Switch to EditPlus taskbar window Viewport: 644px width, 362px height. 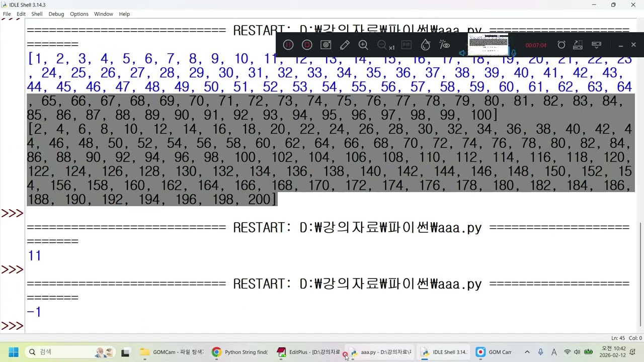pos(308,352)
